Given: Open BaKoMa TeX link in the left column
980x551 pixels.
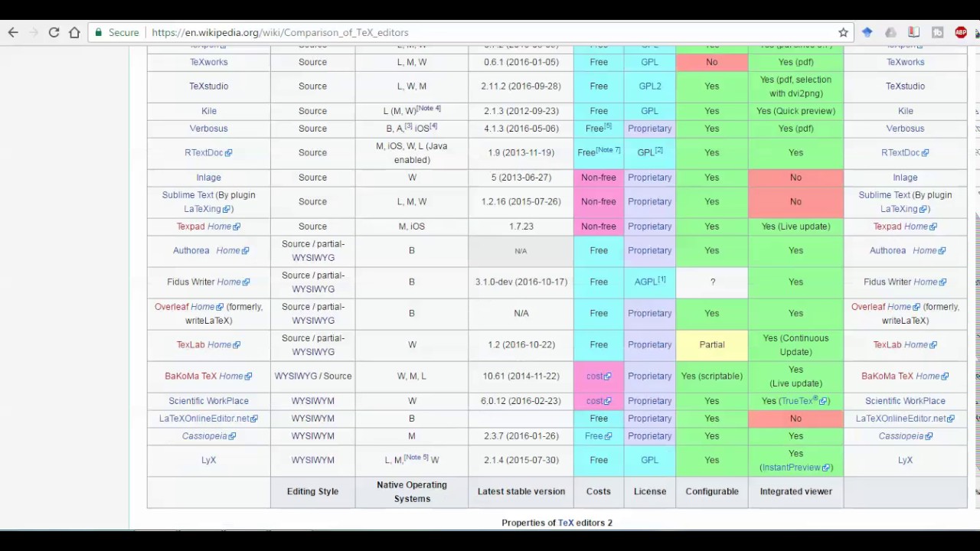Looking at the screenshot, I should click(191, 376).
